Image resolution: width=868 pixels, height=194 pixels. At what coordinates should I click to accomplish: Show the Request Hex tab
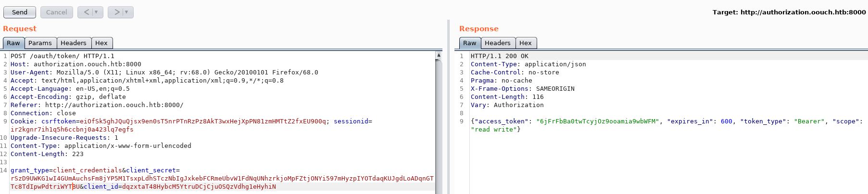[x=101, y=43]
